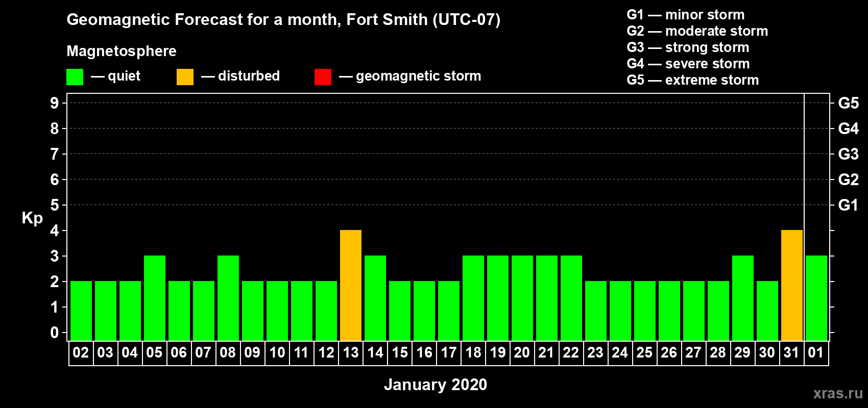Click the green bar for day 08

click(x=228, y=298)
